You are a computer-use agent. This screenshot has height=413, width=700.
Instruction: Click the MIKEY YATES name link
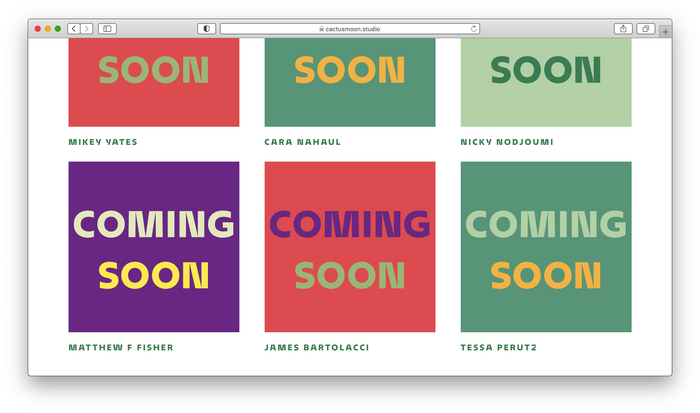(x=103, y=142)
